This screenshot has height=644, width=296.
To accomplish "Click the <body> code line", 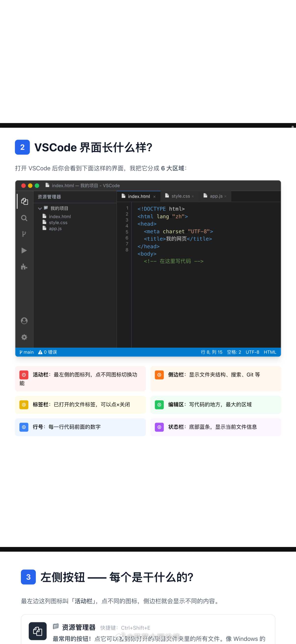I will pos(147,254).
